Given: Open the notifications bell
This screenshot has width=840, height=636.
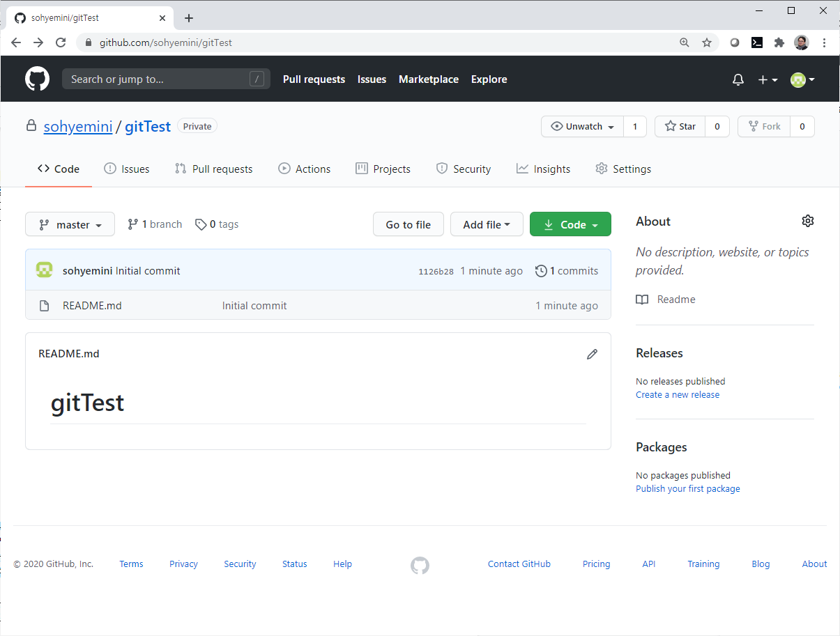Looking at the screenshot, I should point(738,79).
